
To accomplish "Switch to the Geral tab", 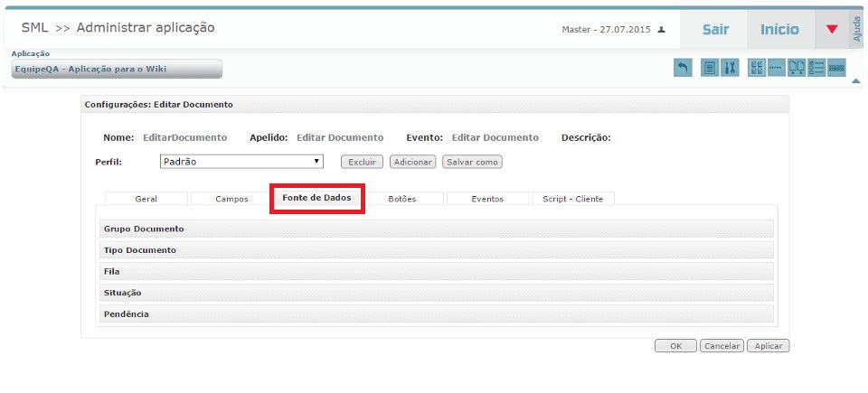I will tap(146, 199).
